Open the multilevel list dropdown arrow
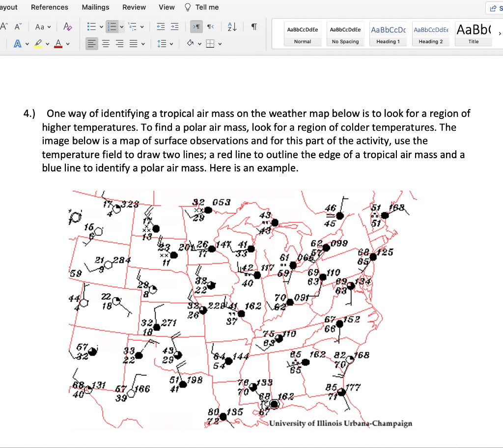Viewport: 503px width, 448px height. coord(142,27)
